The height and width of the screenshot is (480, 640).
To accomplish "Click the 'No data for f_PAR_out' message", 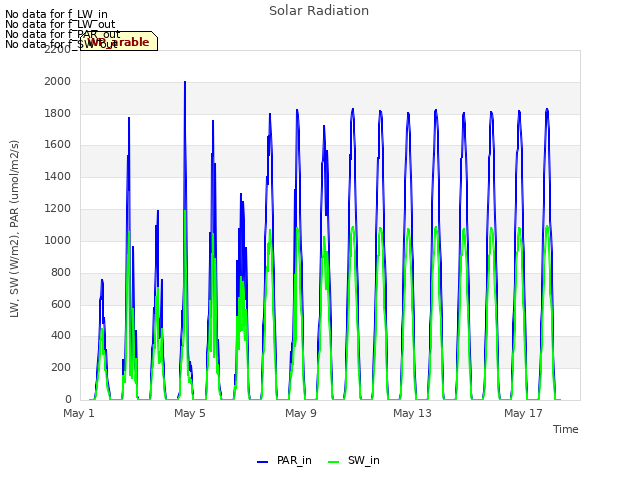I will click(x=62, y=34).
